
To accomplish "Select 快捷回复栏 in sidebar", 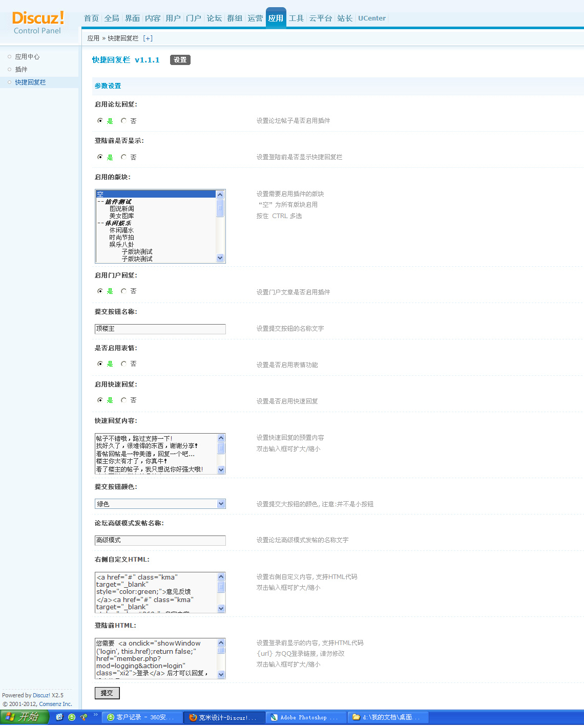I will coord(30,82).
